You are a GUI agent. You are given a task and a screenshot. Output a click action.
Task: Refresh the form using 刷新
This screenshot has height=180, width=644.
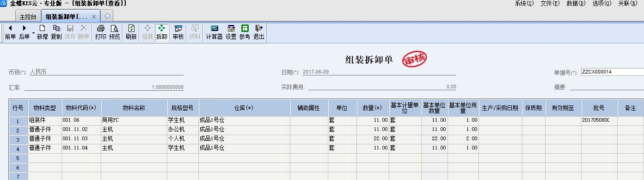pos(131,32)
